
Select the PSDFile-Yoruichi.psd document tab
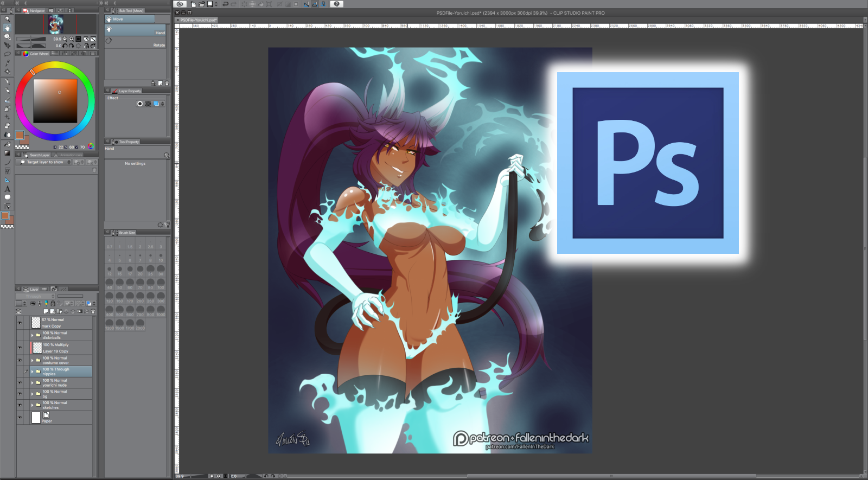pyautogui.click(x=198, y=20)
